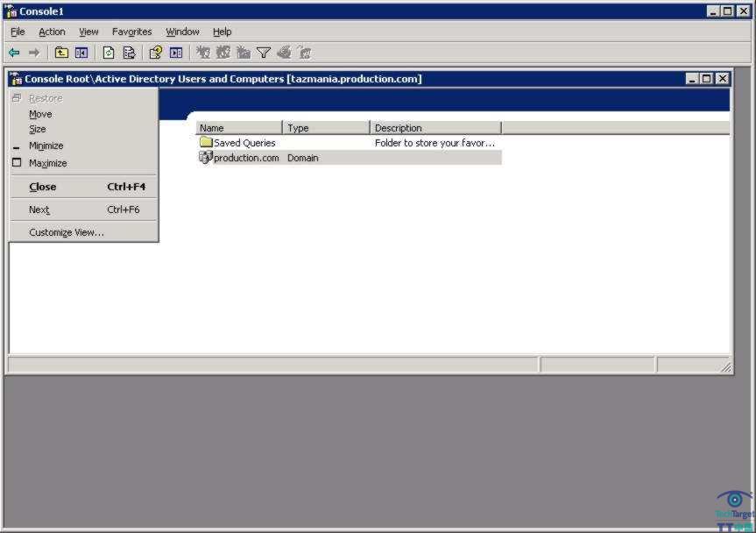Viewport: 756px width, 533px height.
Task: Select Next in the open menu
Action: tap(39, 209)
